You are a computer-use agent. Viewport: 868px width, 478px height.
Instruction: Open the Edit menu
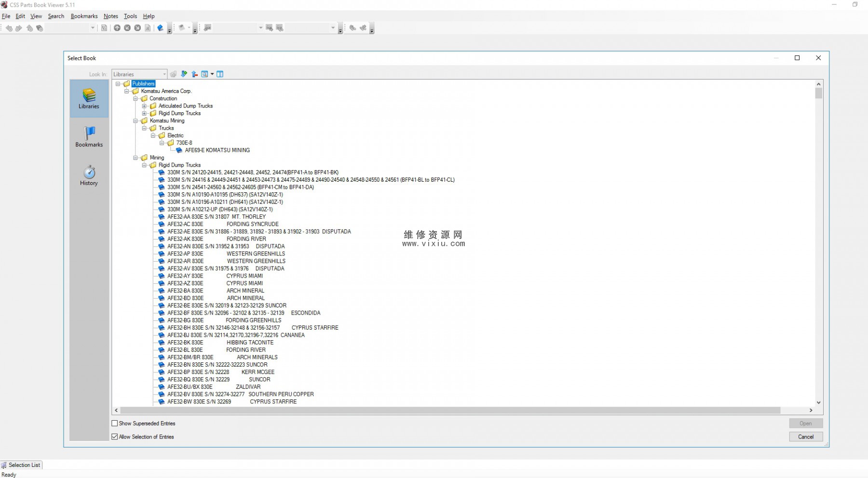[20, 16]
